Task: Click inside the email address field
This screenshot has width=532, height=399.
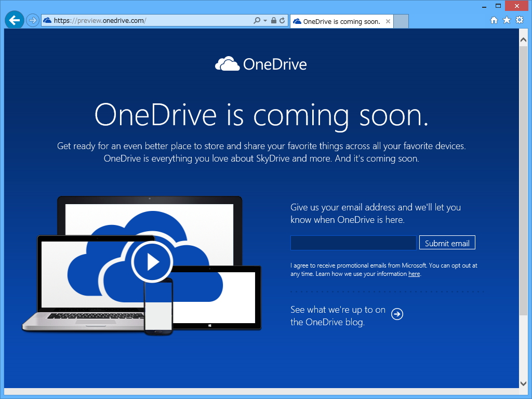Action: click(353, 242)
